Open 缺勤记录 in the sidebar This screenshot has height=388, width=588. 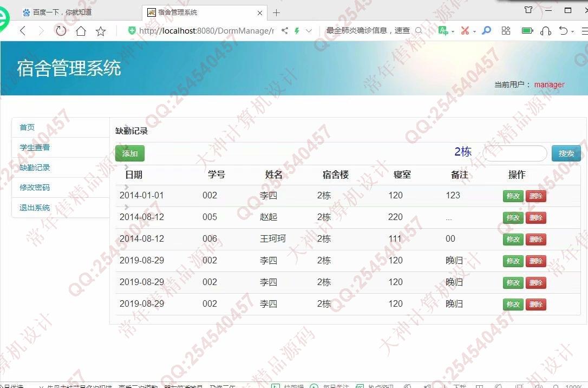[35, 167]
